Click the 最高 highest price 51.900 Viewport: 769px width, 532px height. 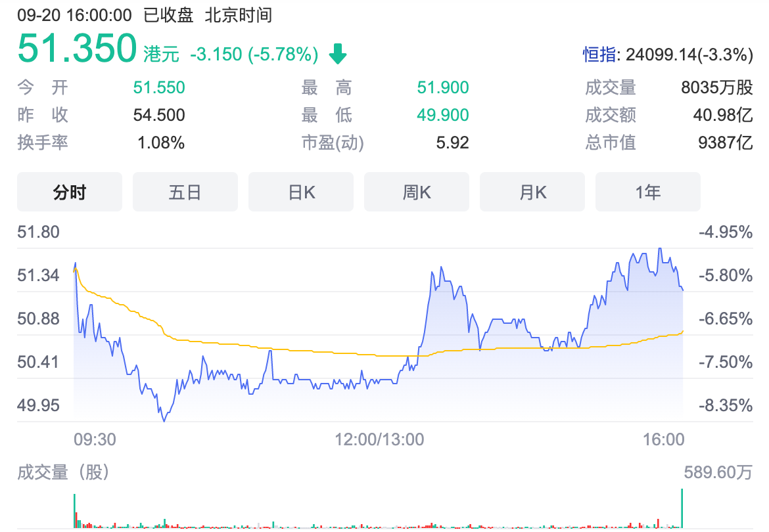[442, 87]
